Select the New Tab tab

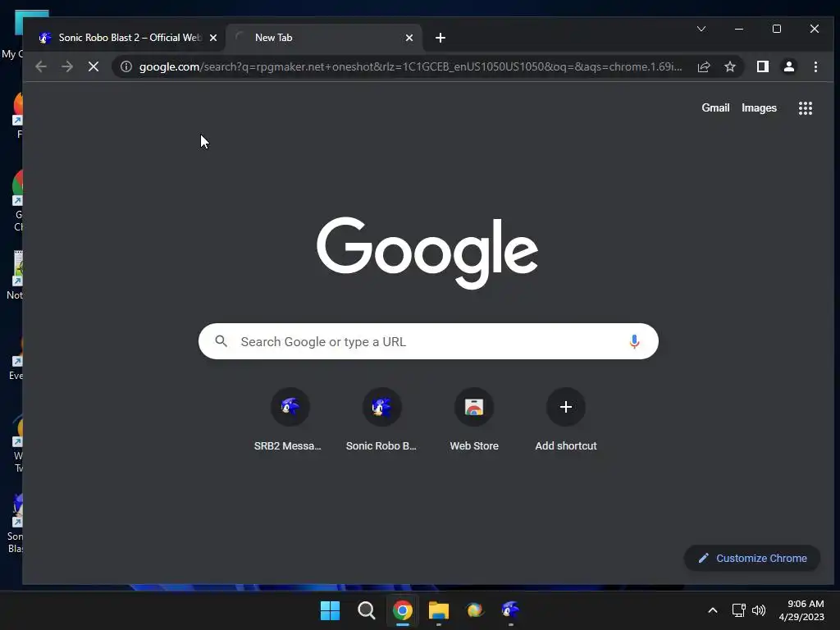point(323,38)
